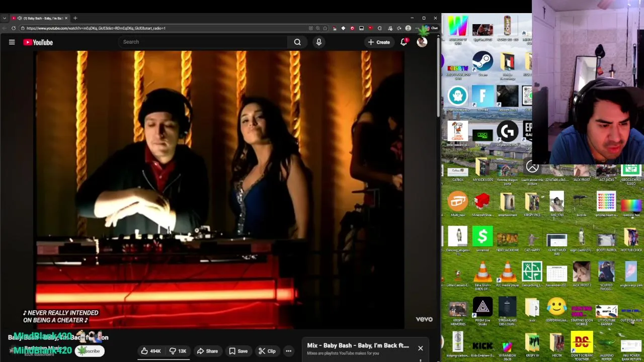This screenshot has height=362, width=644.
Task: Open the YouTube hamburger guide menu
Action: 12,42
